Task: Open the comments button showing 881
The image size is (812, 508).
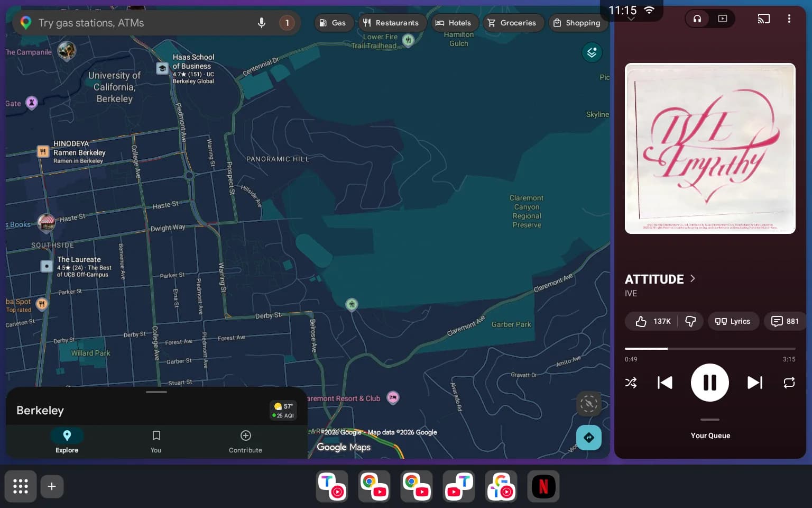Action: pos(785,321)
